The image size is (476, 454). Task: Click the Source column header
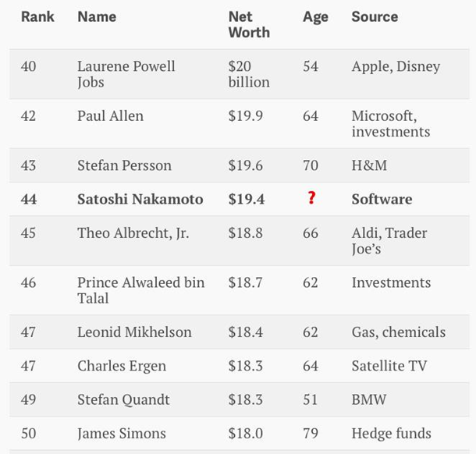point(375,16)
